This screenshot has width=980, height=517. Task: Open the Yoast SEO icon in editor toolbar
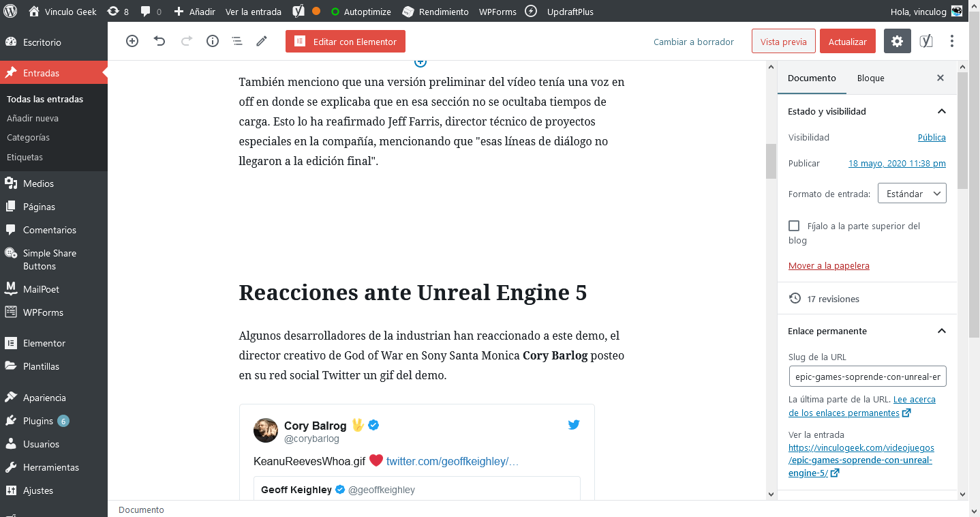pos(925,42)
